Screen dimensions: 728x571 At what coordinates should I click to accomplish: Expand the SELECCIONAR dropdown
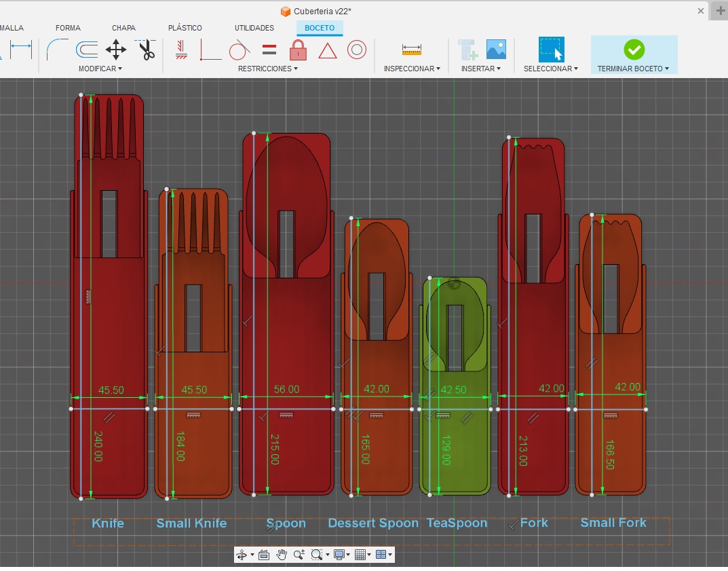coord(550,69)
